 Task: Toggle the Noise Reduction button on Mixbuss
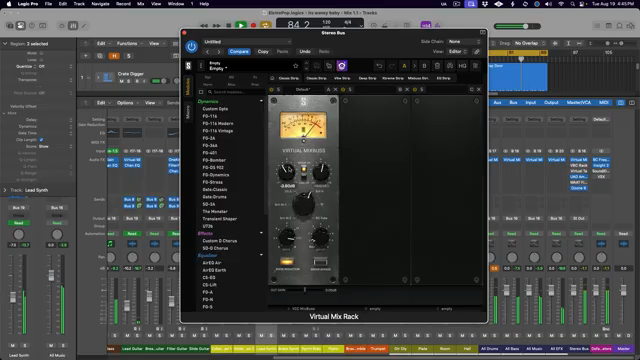pyautogui.click(x=287, y=262)
